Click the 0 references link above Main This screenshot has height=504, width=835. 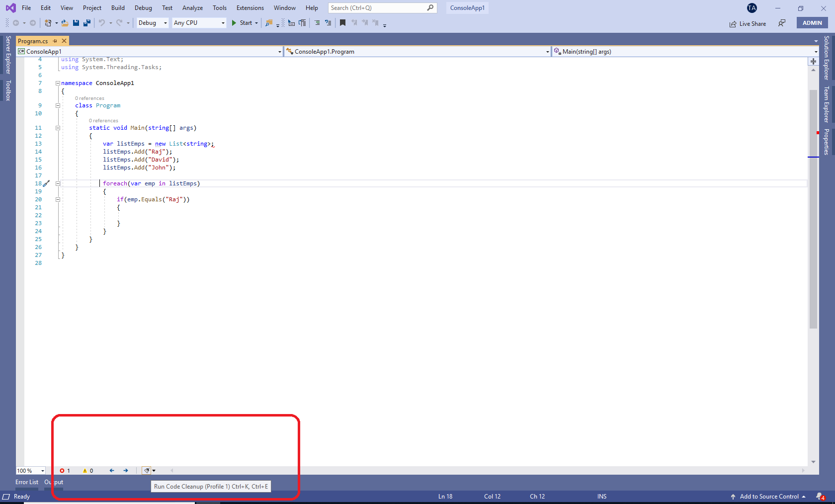click(x=103, y=120)
